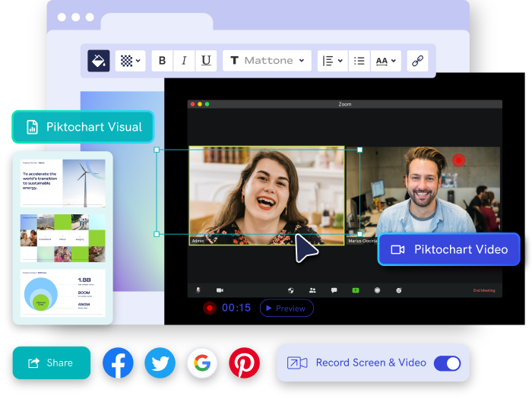Open the Mattone font dropdown
The image size is (532, 399).
[267, 61]
